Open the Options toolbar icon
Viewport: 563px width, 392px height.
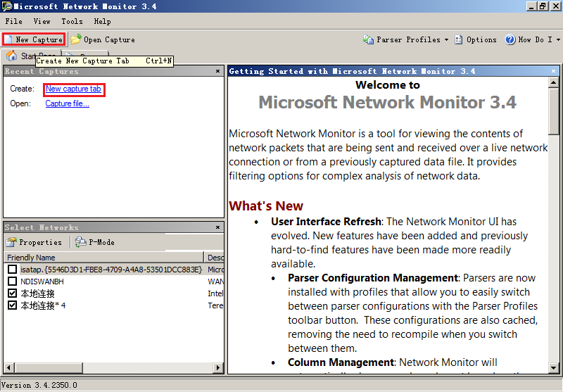[459, 39]
